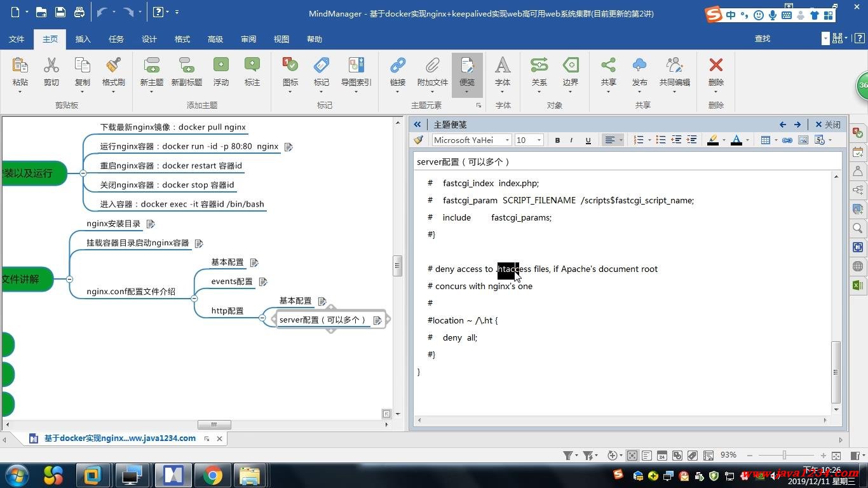Toggle bulleted list in notes

tap(661, 140)
